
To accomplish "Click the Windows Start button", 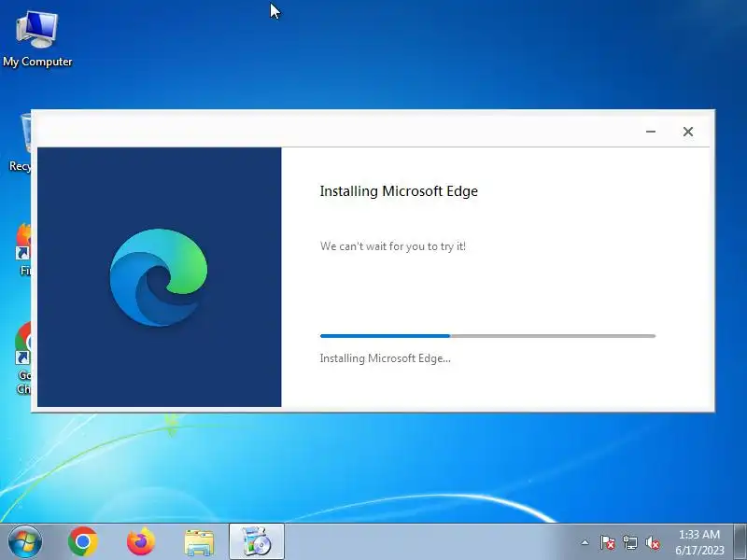I will pyautogui.click(x=25, y=542).
